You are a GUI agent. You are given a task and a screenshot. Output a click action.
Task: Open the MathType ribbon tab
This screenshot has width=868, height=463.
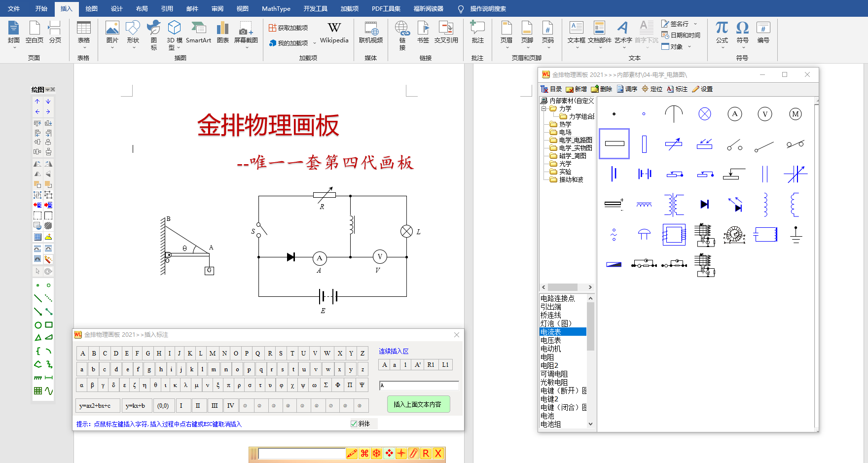pyautogui.click(x=276, y=8)
